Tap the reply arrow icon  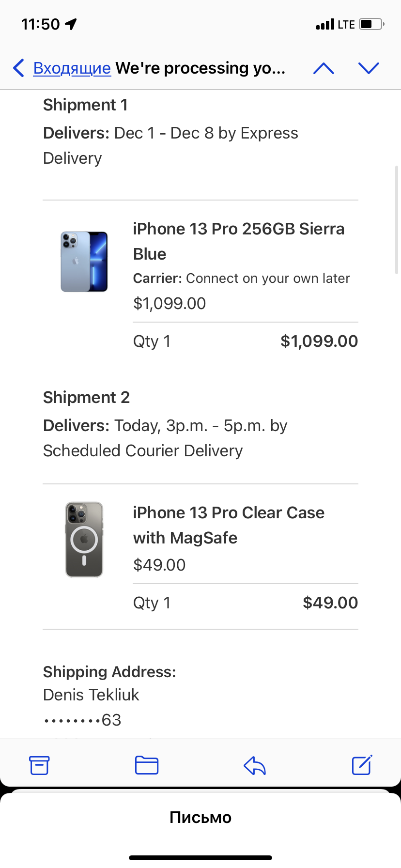pos(255,766)
